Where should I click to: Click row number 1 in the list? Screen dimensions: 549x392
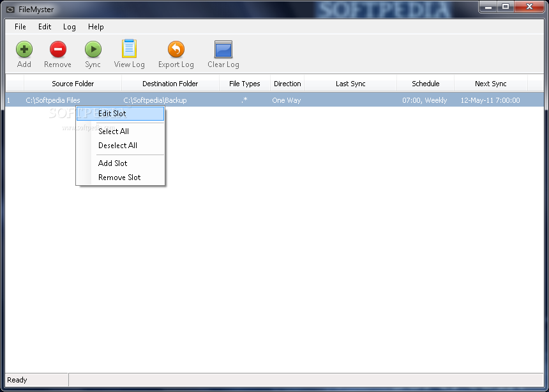click(9, 100)
